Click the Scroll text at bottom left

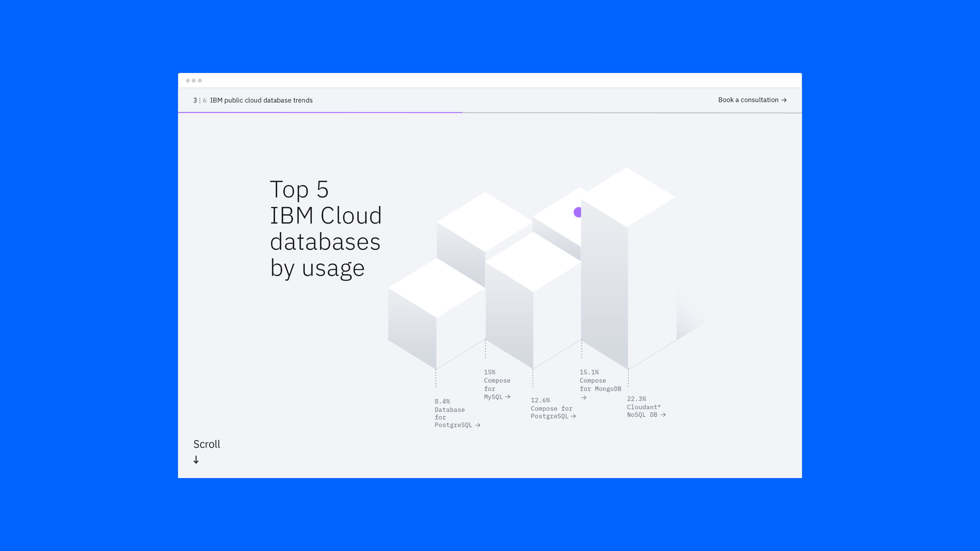coord(207,444)
